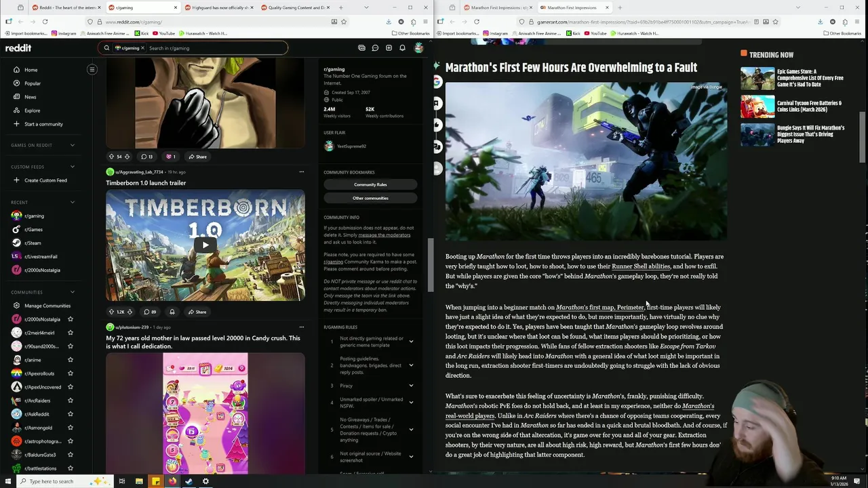
Task: Expand rule No Giveaways / Trades
Action: point(411,429)
